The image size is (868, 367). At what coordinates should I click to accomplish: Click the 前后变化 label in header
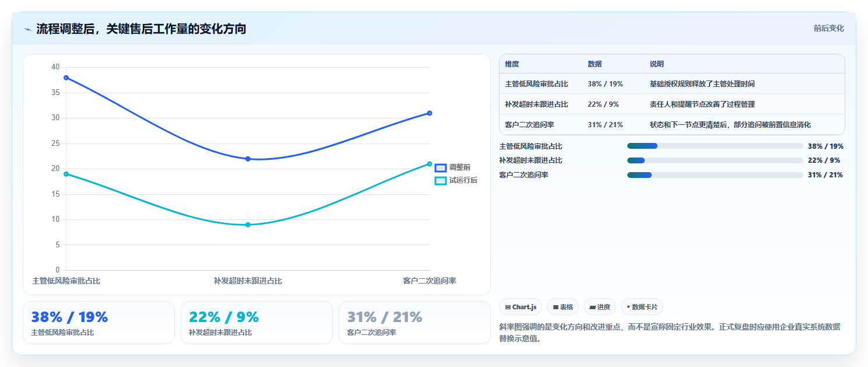click(x=828, y=28)
